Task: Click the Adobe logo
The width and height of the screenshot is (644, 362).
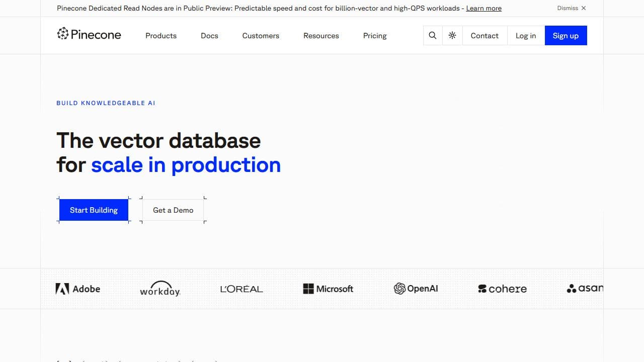Action: (x=78, y=289)
